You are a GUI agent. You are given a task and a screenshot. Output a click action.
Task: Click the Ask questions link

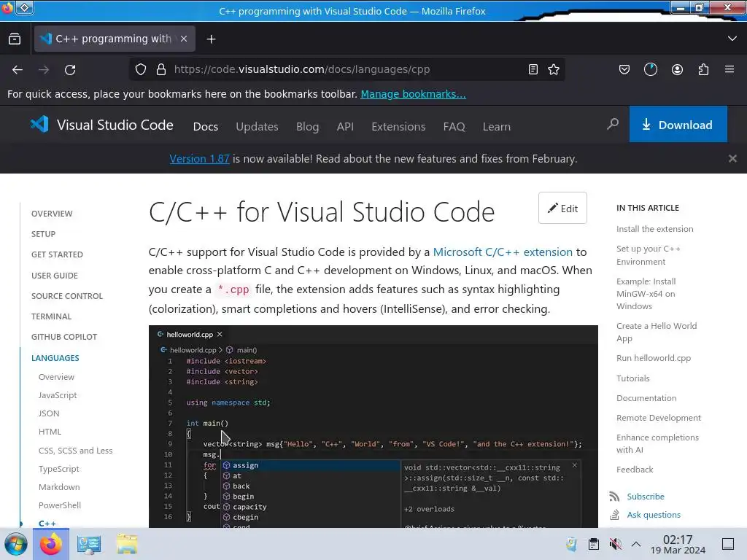(x=654, y=516)
